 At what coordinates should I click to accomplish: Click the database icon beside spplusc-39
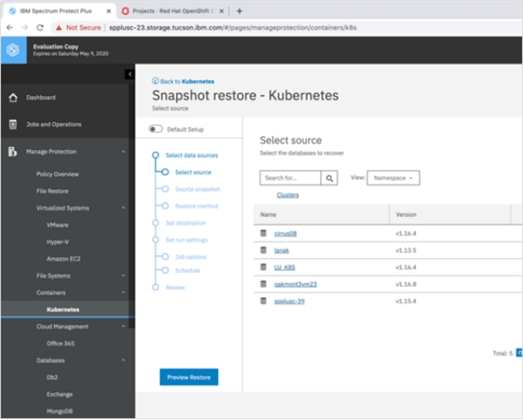point(263,301)
